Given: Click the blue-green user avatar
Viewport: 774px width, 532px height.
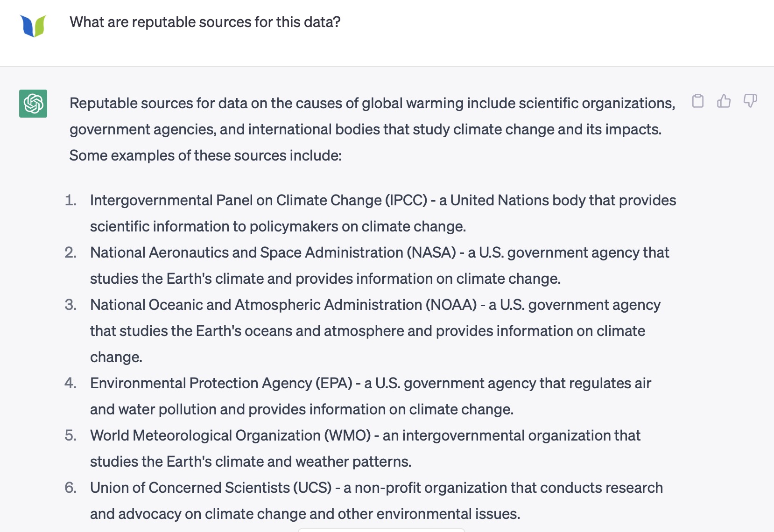Looking at the screenshot, I should tap(33, 25).
